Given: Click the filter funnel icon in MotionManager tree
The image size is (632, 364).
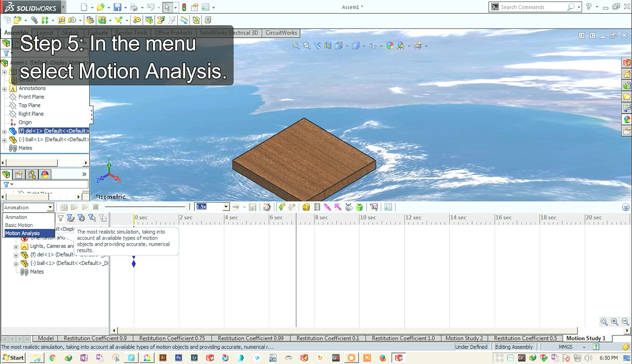Looking at the screenshot, I should pos(61,218).
